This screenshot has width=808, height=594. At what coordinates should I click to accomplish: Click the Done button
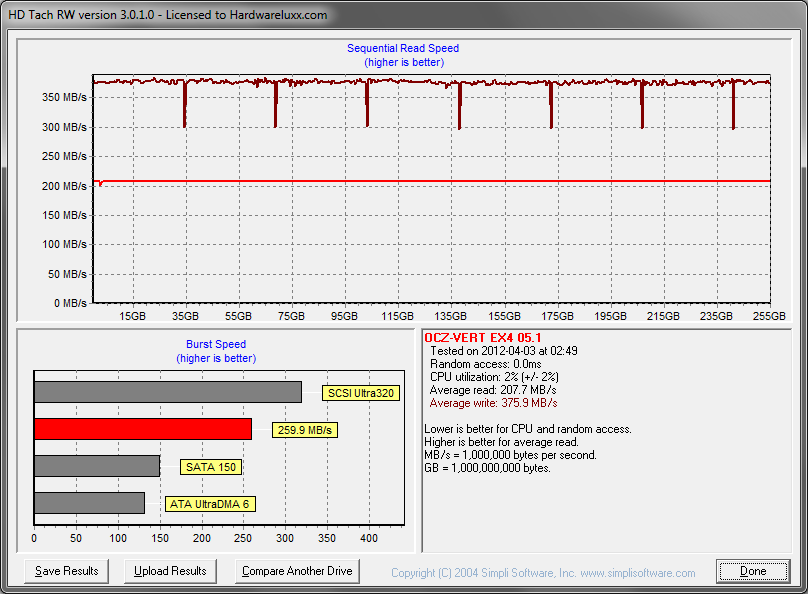[x=753, y=571]
